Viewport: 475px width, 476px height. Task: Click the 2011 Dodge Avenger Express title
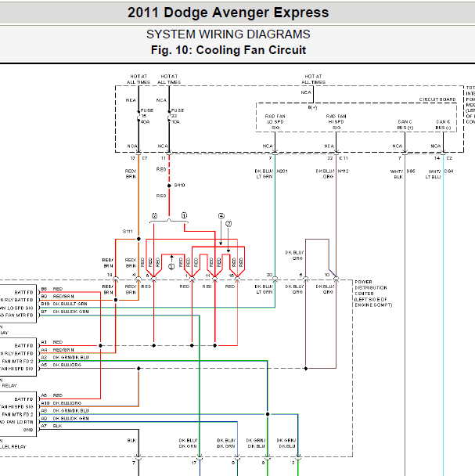tap(229, 13)
